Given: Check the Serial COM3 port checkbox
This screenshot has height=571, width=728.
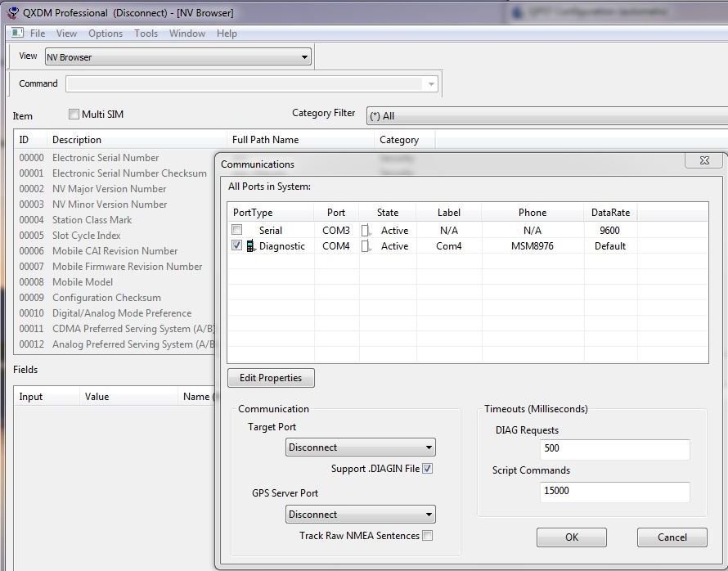Looking at the screenshot, I should point(236,230).
